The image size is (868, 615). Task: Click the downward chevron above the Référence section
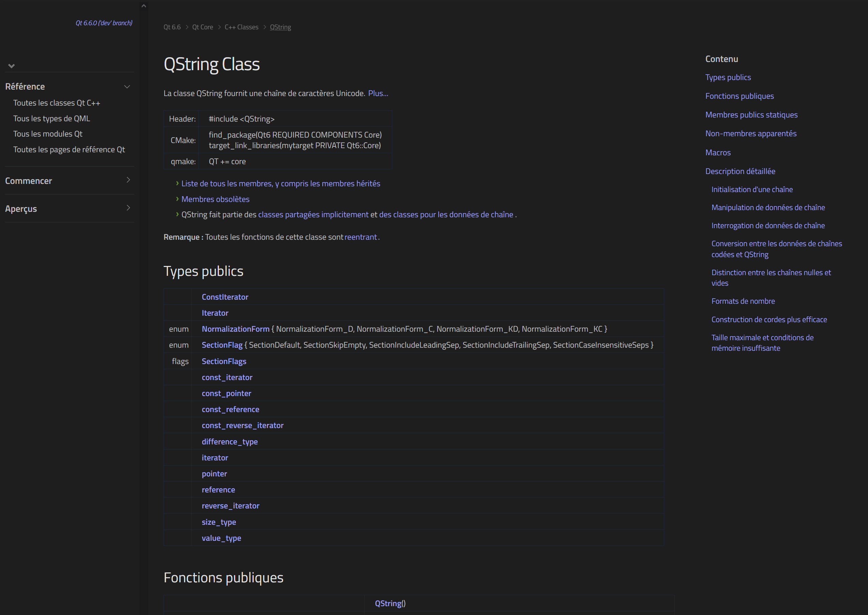click(11, 66)
